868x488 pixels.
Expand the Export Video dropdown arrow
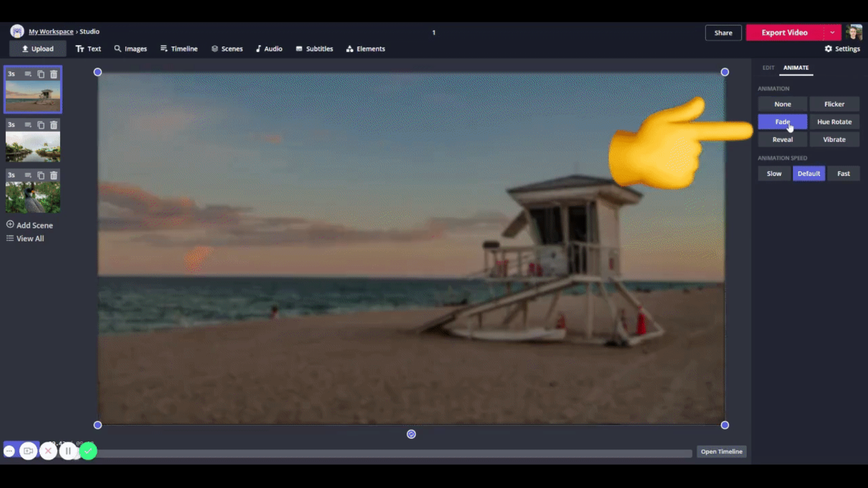pos(832,33)
